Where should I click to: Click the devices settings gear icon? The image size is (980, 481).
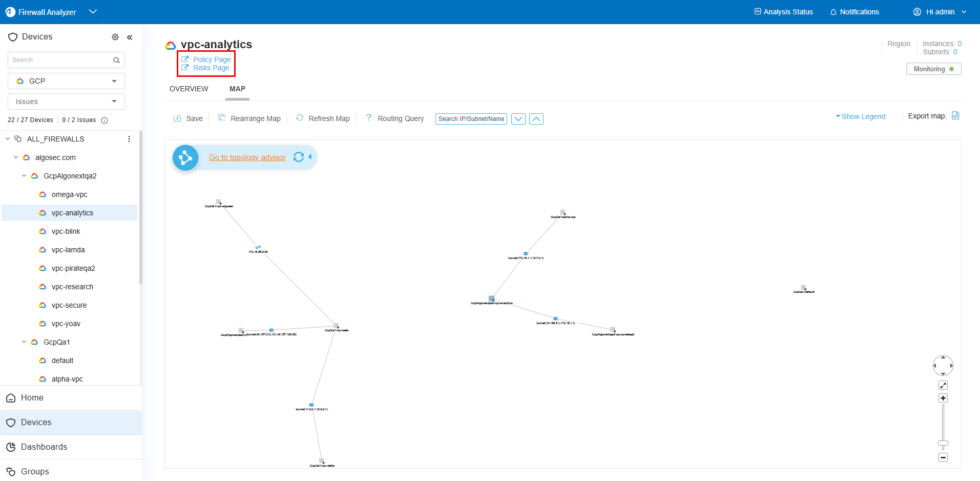[115, 37]
